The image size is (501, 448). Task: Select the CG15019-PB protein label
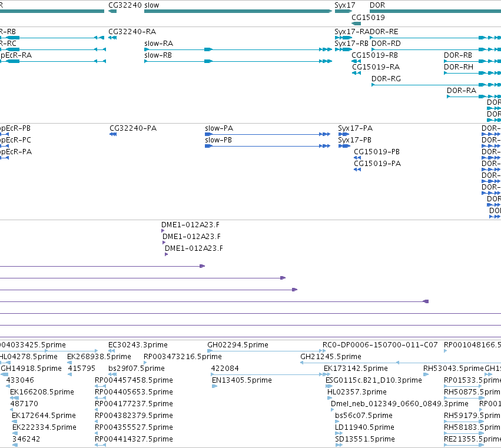point(377,152)
